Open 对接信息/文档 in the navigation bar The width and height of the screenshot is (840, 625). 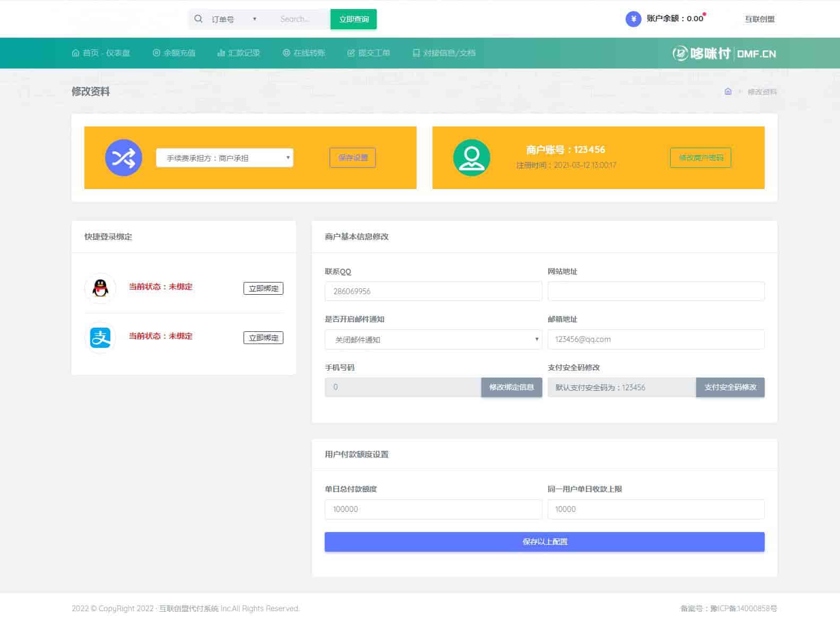click(444, 53)
